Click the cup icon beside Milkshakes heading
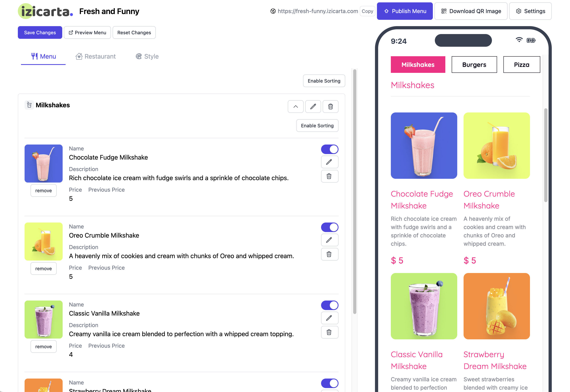 29,105
